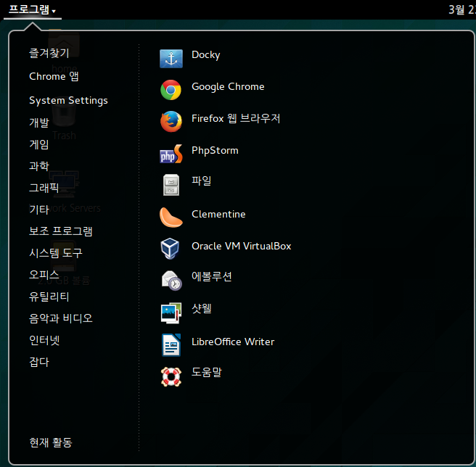Viewport: 476px width, 467px height.
Task: Click the Oracle VM VirtualBox label
Action: click(242, 246)
